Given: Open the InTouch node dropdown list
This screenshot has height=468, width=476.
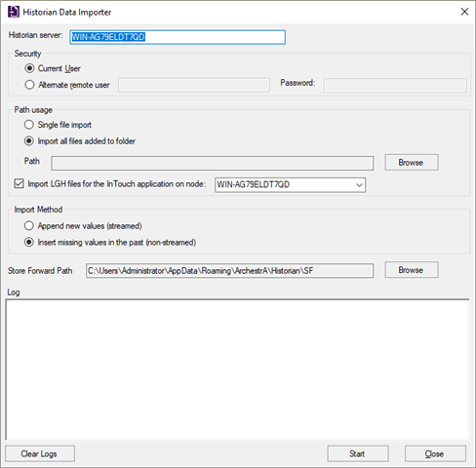Looking at the screenshot, I should [x=359, y=185].
